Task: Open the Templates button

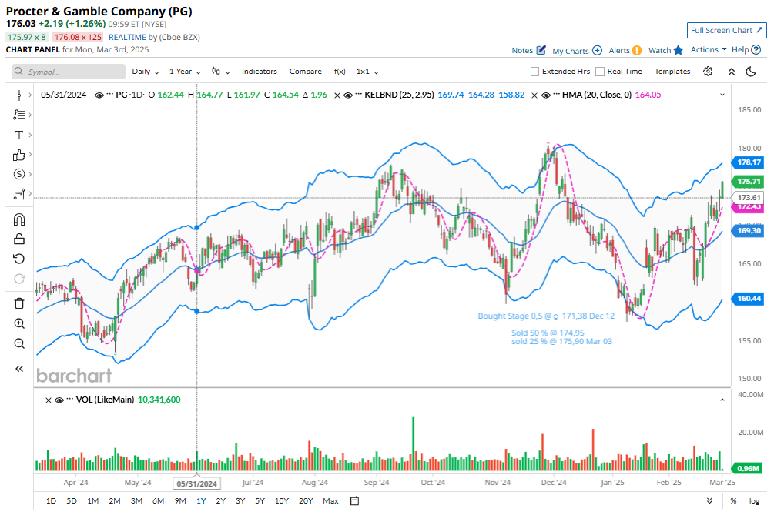Action: pos(672,72)
